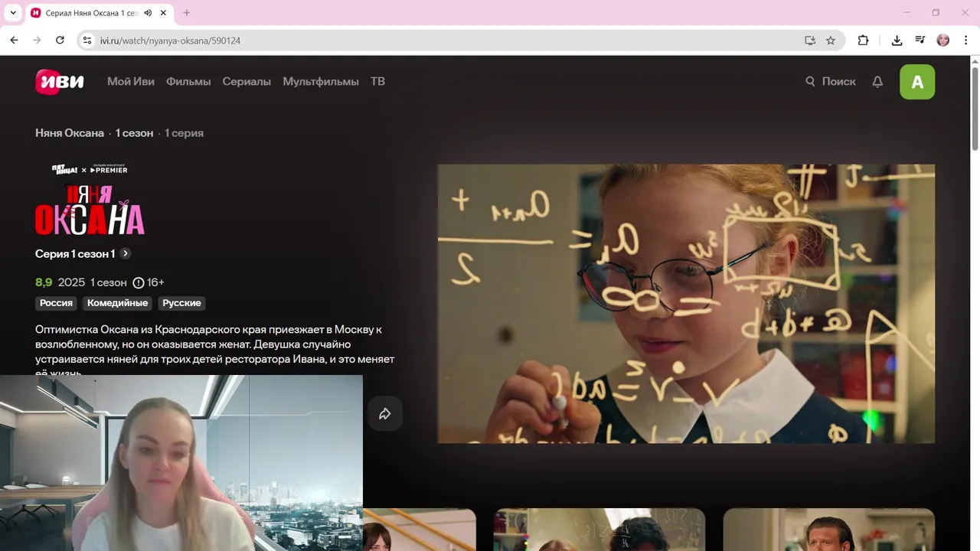Click Няня Оксана breadcrumb link

[70, 133]
